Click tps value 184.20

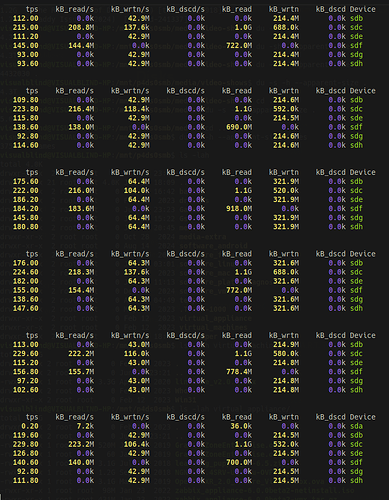[26, 209]
